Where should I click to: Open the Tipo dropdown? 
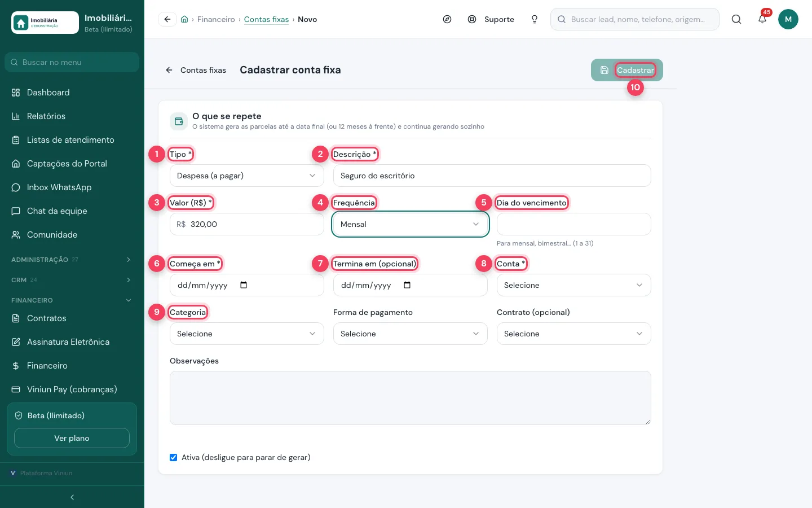247,176
